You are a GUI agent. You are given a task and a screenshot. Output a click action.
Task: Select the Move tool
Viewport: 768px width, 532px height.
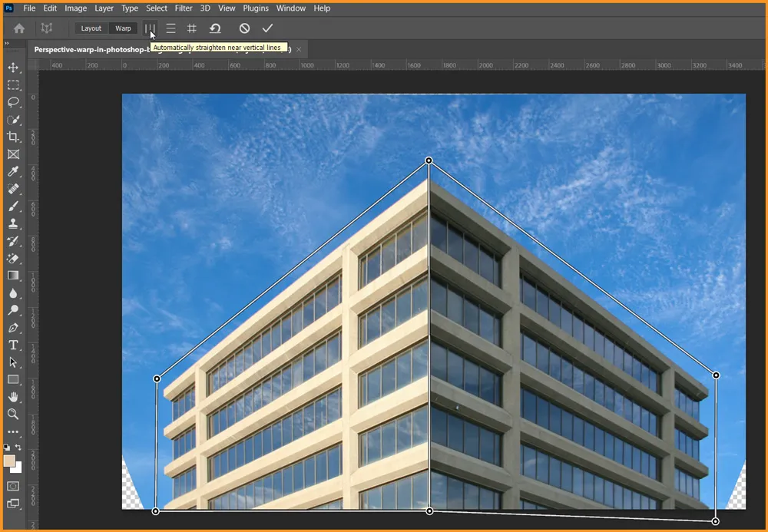coord(13,68)
